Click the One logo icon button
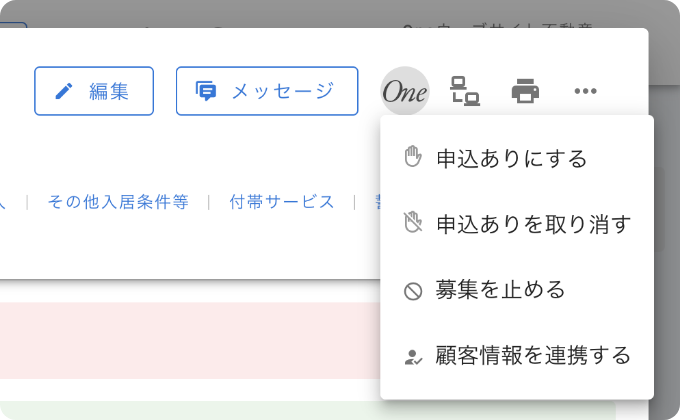This screenshot has width=680, height=420. [x=405, y=91]
